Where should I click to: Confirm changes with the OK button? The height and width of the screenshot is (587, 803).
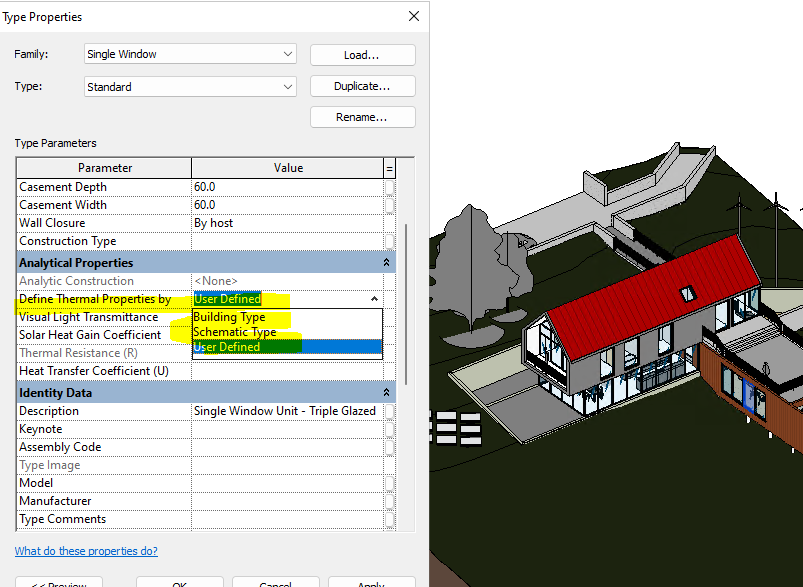pyautogui.click(x=179, y=583)
